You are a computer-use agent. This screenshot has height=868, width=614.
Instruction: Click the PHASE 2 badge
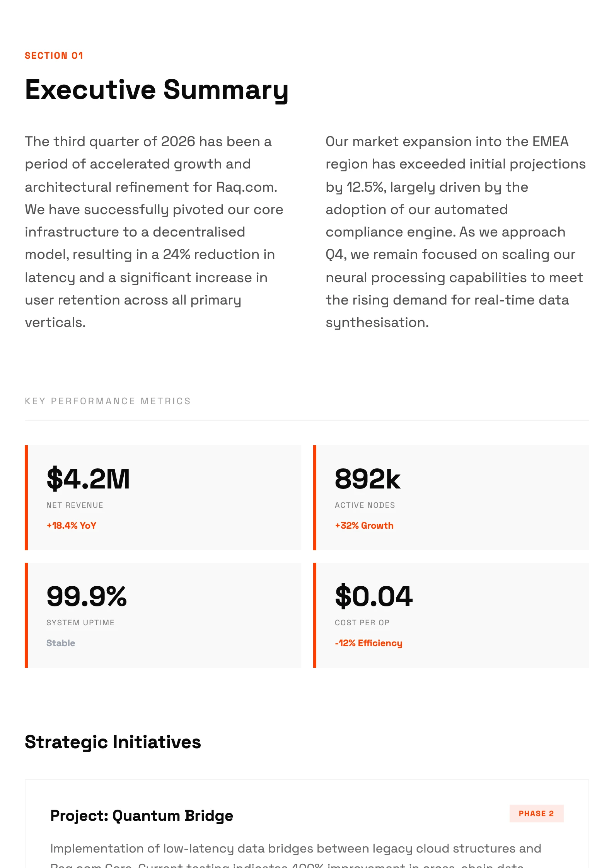536,814
